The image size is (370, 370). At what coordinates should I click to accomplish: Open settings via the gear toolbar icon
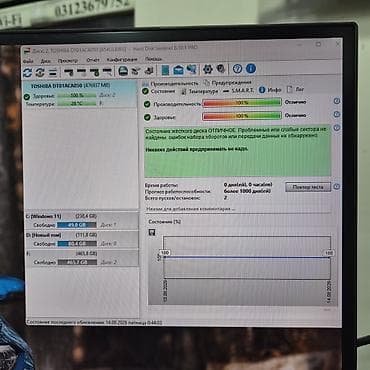(x=208, y=69)
